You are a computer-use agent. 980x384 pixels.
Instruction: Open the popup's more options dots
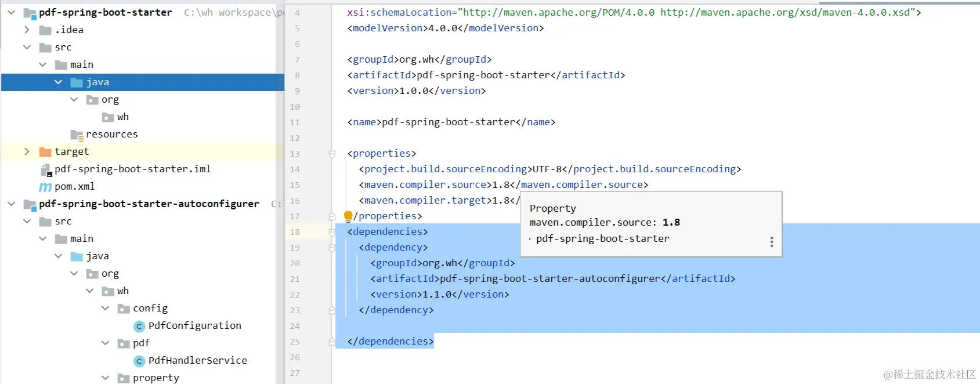coord(772,241)
